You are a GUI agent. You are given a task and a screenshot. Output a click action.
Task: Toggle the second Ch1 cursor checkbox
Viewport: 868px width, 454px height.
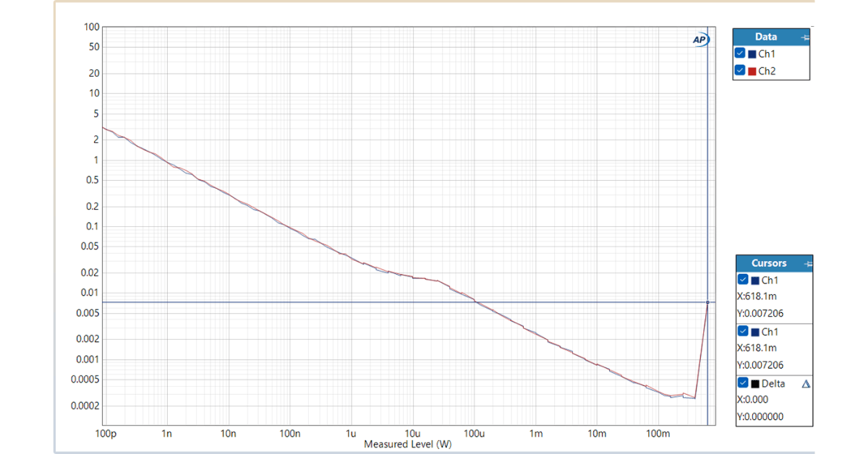[743, 332]
